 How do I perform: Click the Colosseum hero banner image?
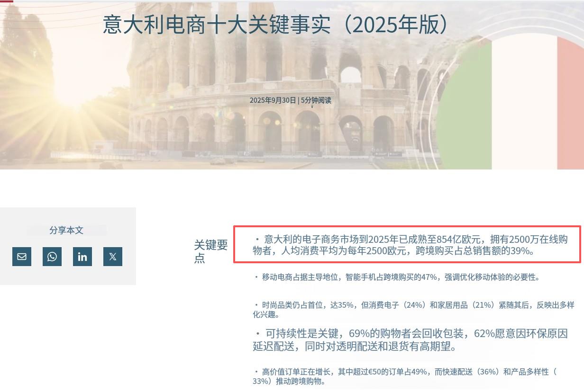[x=292, y=85]
